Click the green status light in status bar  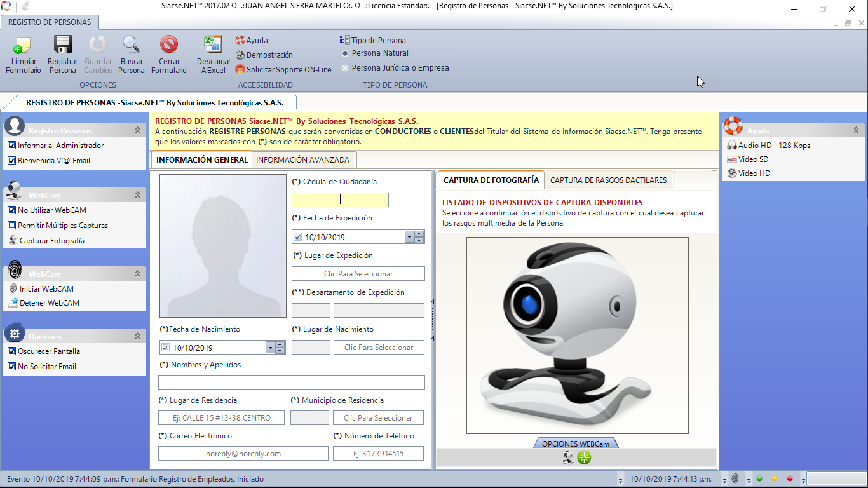[759, 478]
